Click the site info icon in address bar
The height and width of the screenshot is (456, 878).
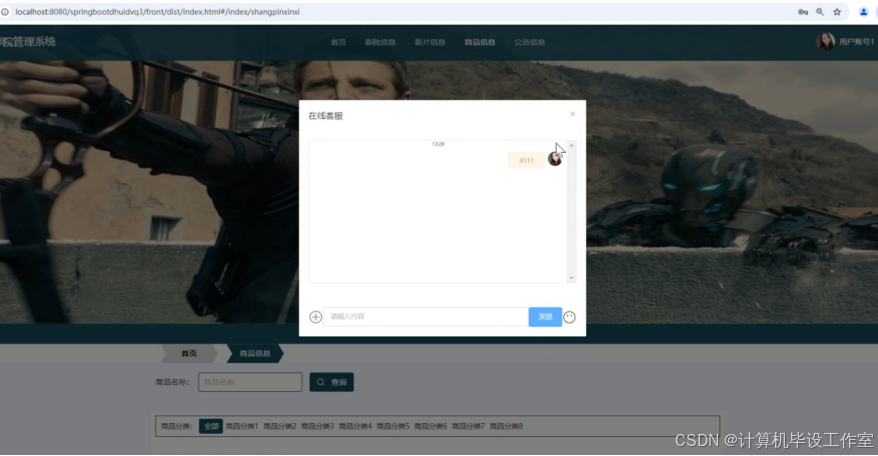[5, 12]
